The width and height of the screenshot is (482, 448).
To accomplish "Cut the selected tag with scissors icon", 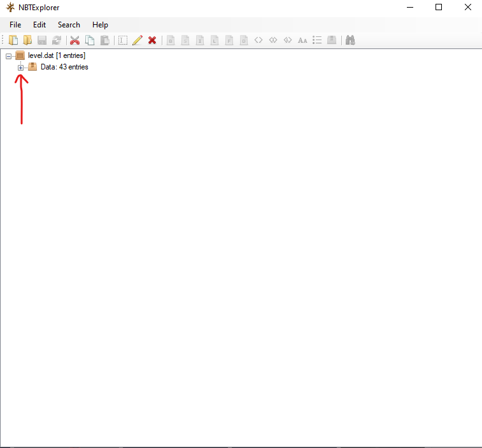I will pos(74,40).
